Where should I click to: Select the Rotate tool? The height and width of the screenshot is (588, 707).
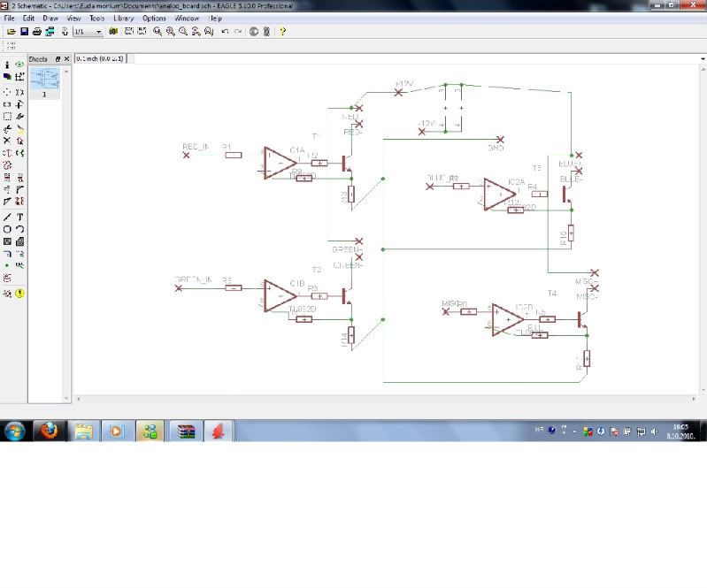[19, 104]
